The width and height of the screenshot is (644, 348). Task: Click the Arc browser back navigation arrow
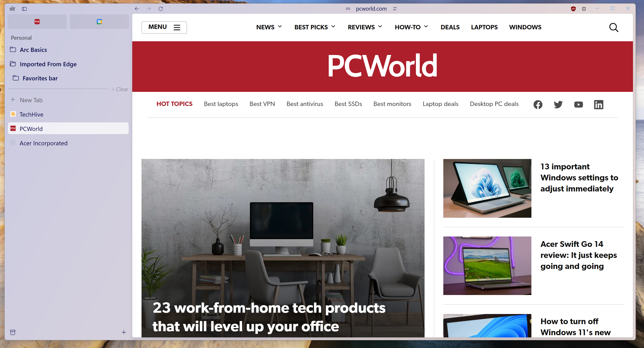pos(137,9)
